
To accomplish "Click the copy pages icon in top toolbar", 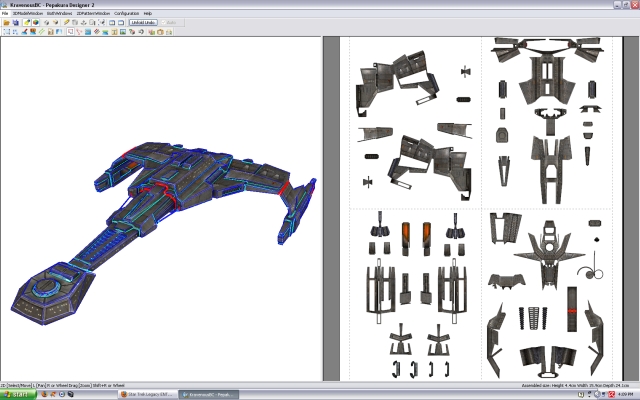I will click(x=92, y=22).
